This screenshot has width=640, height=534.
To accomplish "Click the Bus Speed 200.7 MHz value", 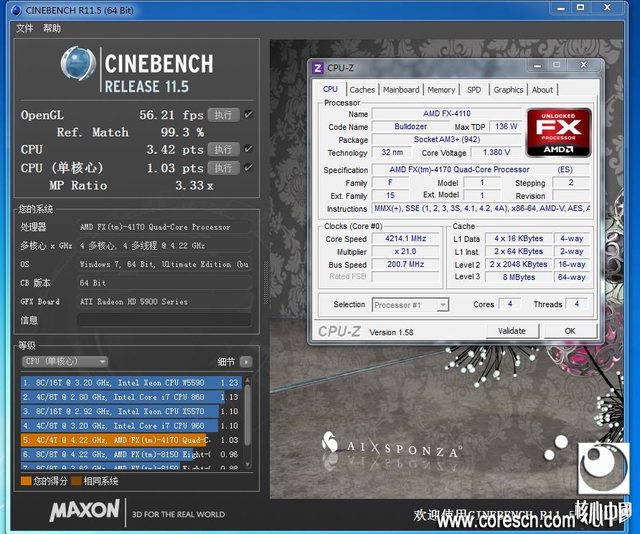I will tap(405, 264).
